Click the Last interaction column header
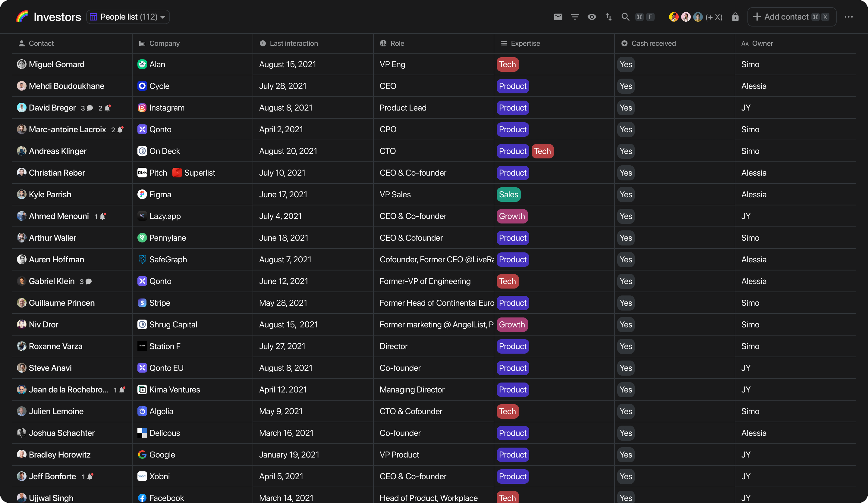 (x=289, y=43)
